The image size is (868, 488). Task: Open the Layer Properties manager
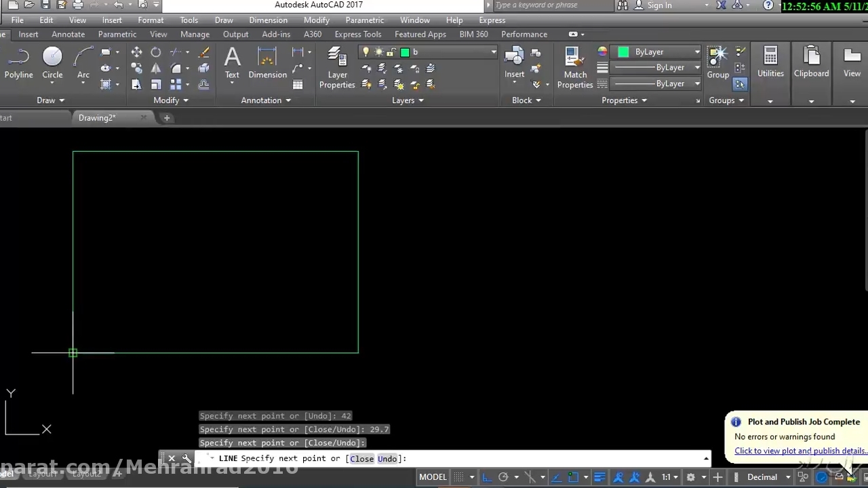(337, 68)
